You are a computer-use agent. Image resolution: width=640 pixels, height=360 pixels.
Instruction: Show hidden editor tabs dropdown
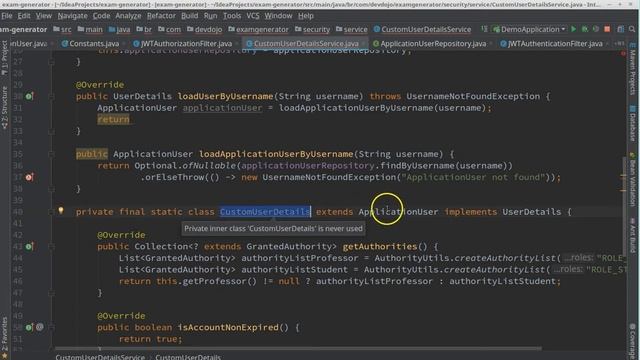click(x=619, y=43)
